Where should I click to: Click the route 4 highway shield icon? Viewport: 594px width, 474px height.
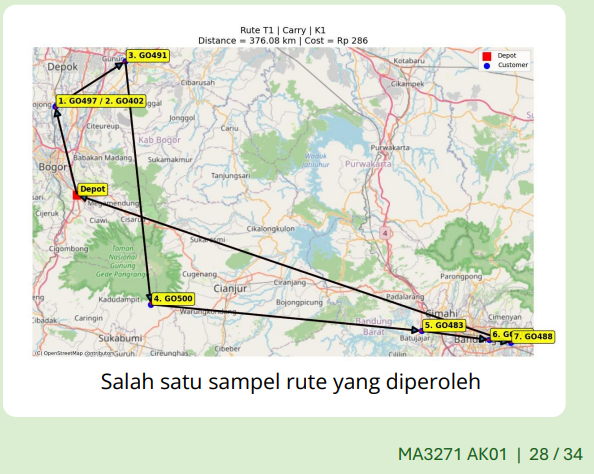pos(385,233)
